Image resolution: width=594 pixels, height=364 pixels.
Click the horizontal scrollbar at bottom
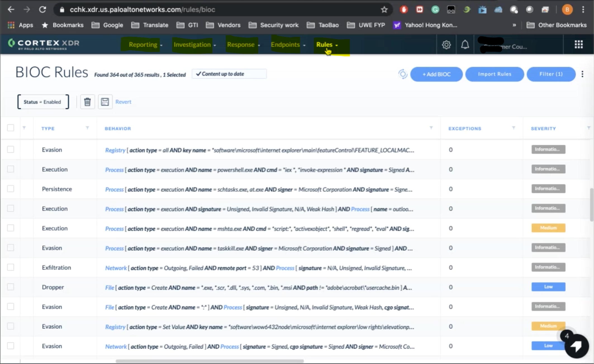click(210, 361)
